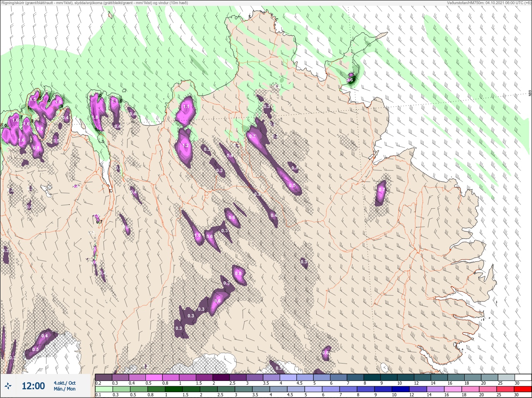Pick the upper legend swatch between 8 and 9
This screenshot has width=532, height=398.
click(x=372, y=378)
